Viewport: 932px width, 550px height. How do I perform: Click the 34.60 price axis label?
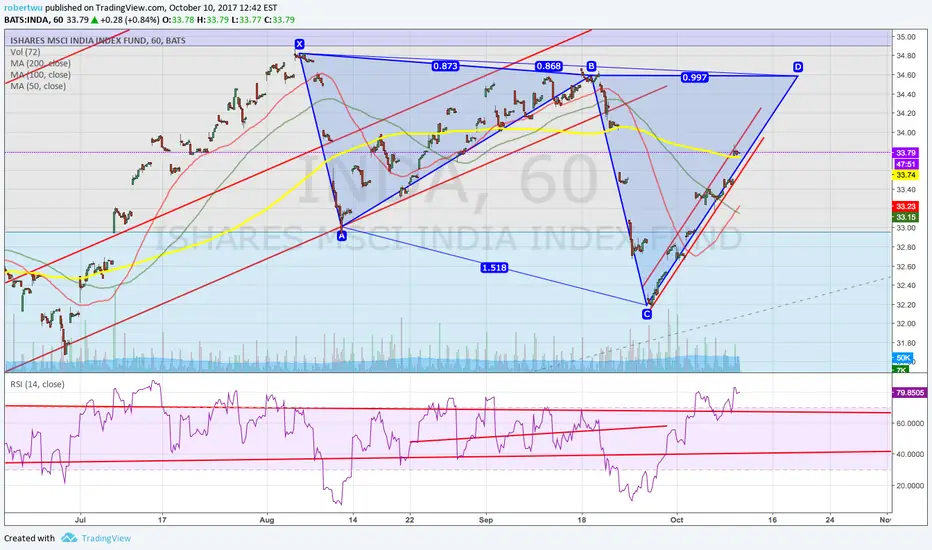pos(906,75)
